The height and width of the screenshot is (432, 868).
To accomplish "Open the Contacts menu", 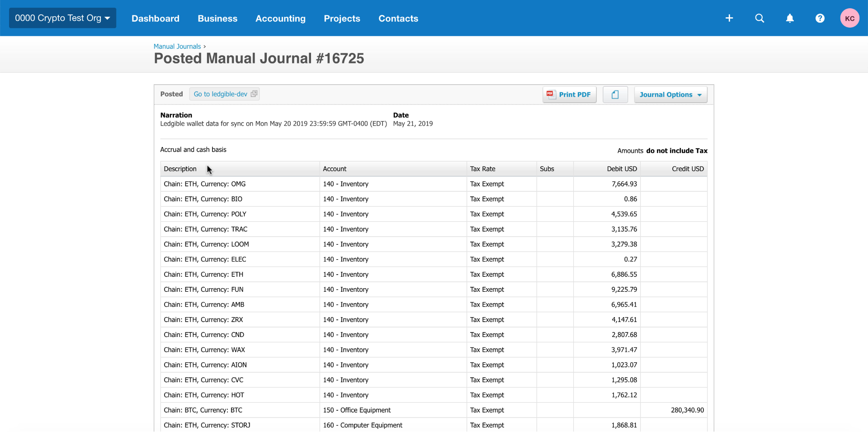I will tap(398, 19).
